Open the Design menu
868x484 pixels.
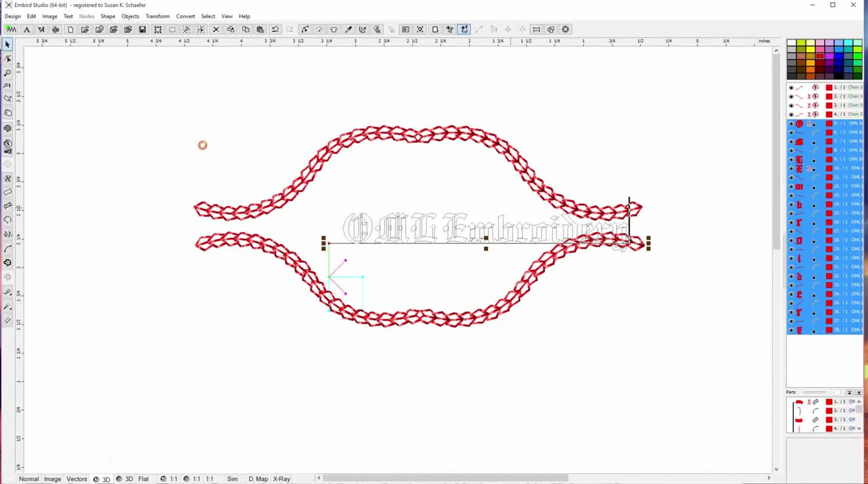tap(12, 16)
